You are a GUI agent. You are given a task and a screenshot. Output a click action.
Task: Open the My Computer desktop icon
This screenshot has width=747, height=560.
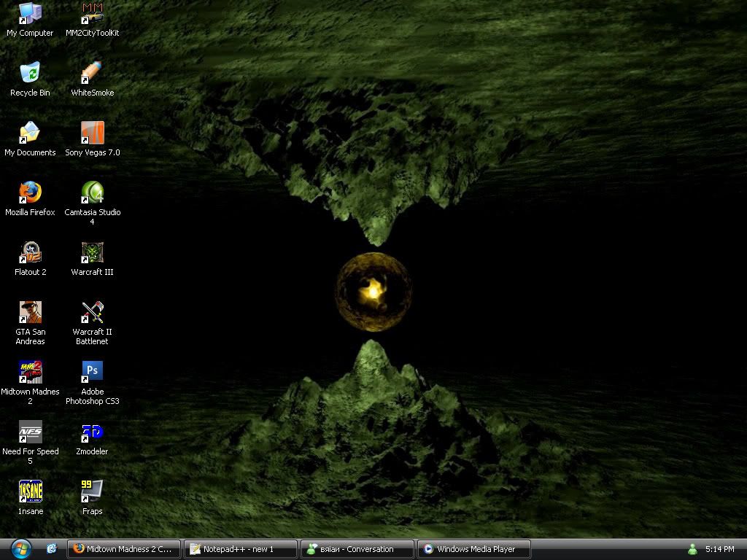point(30,13)
